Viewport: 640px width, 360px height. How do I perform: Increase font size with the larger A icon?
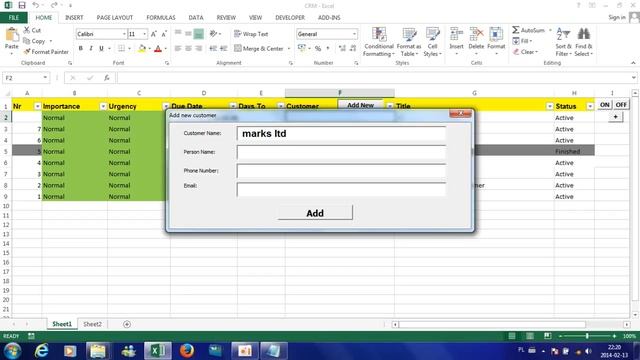pyautogui.click(x=154, y=34)
